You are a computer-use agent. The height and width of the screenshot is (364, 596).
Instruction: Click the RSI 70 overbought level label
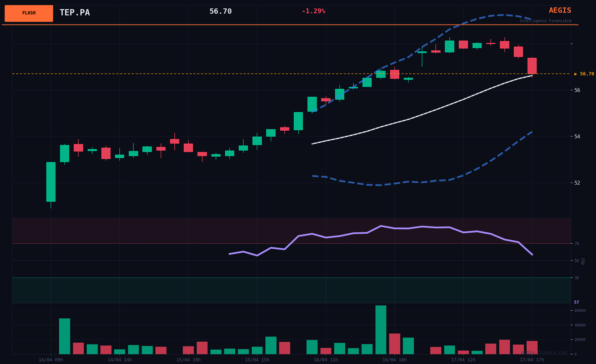pos(576,244)
